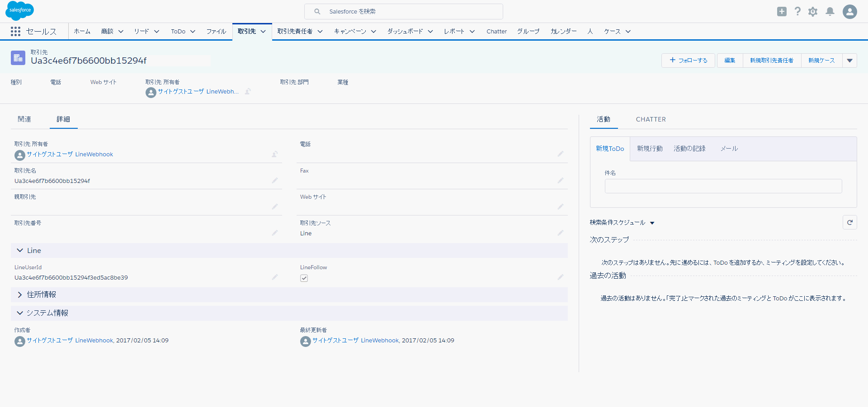Edit the Fax field pencil
Screen dimensions: 868x407
[560, 181]
